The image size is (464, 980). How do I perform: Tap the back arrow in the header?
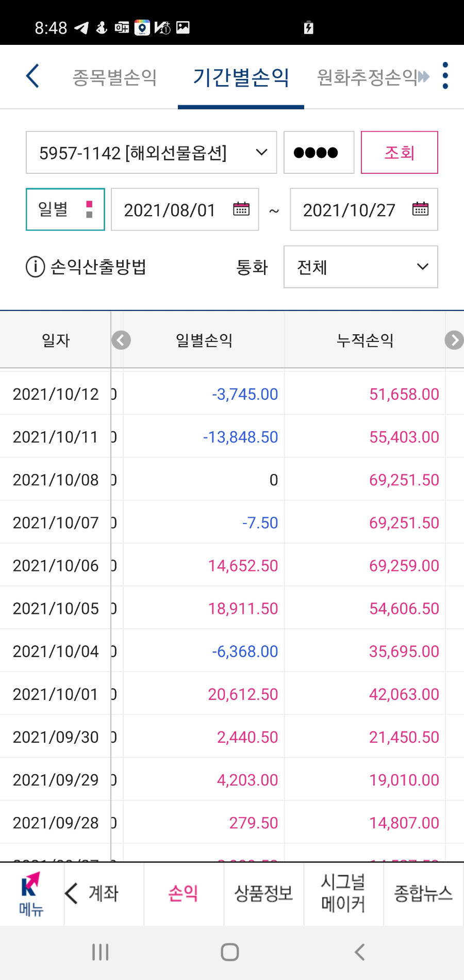(32, 76)
